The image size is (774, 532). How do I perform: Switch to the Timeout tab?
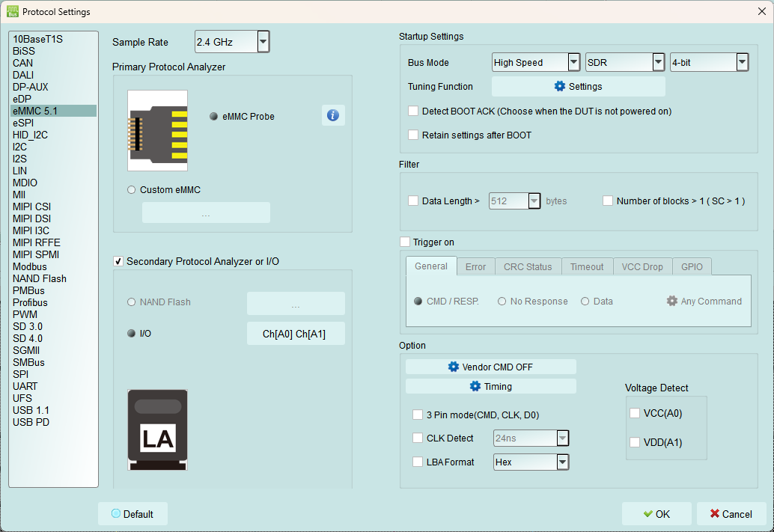click(x=587, y=266)
